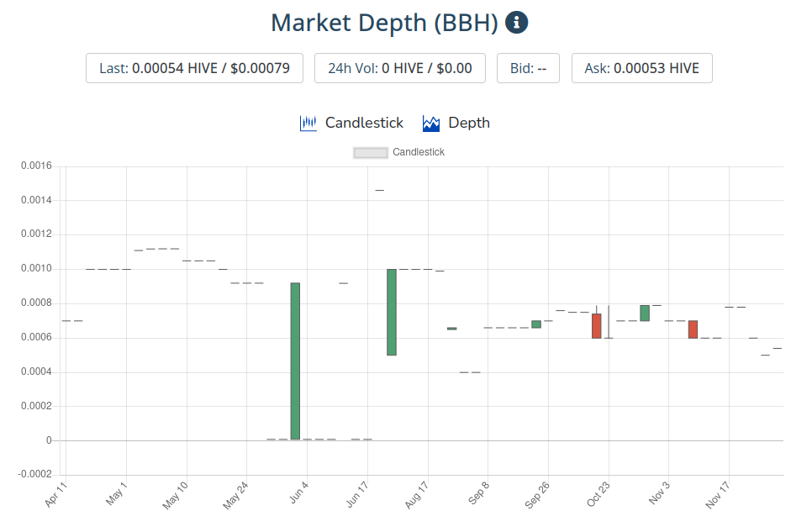The width and height of the screenshot is (812, 532).
Task: Click the May 24 x-axis label
Action: point(235,496)
